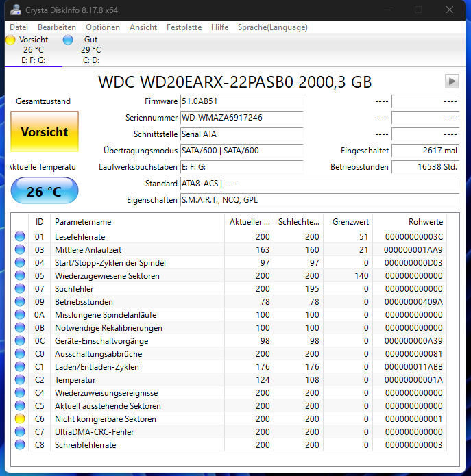Click raw value 000000000D03
This screenshot has height=476, width=471.
coord(413,262)
